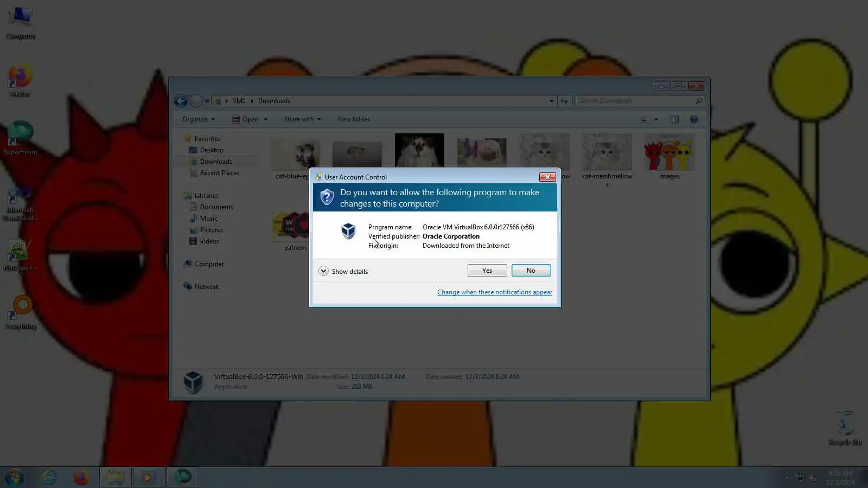Screen dimensions: 868x488
Task: Click the change view icon in Explorer
Action: coord(644,119)
